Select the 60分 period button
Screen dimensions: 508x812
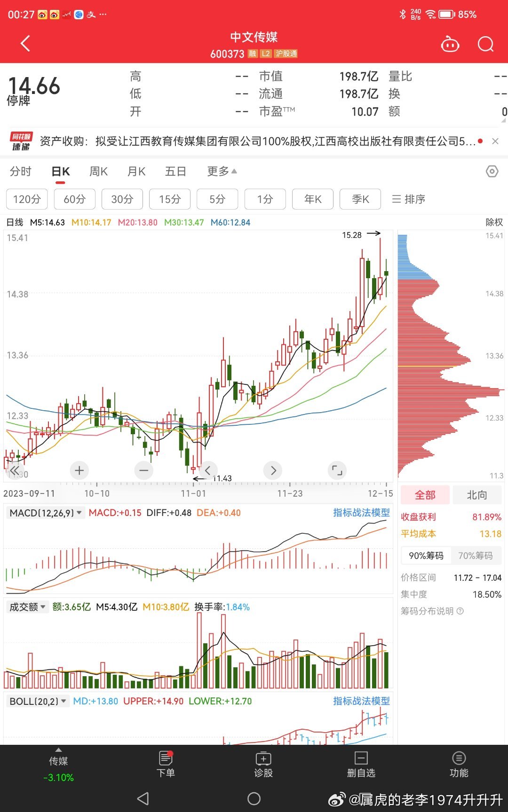point(74,199)
